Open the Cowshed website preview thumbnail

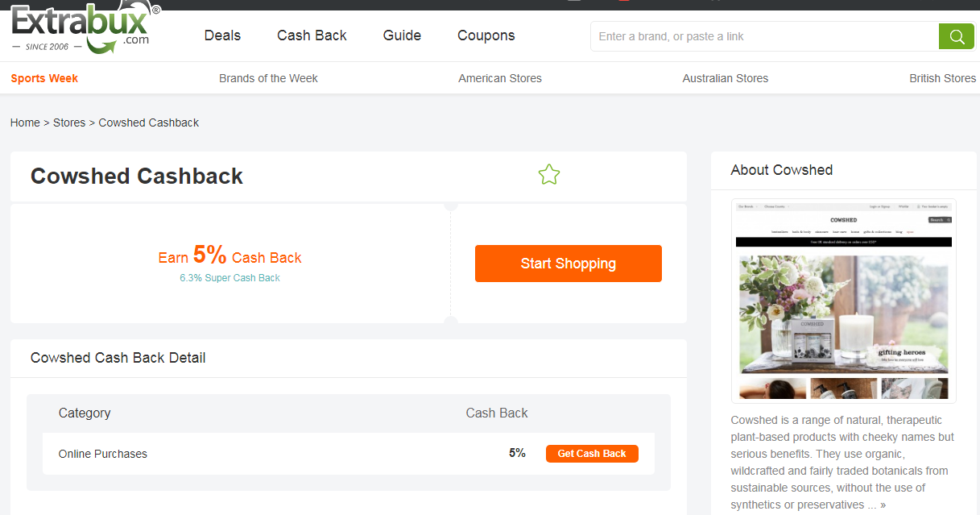click(x=843, y=300)
